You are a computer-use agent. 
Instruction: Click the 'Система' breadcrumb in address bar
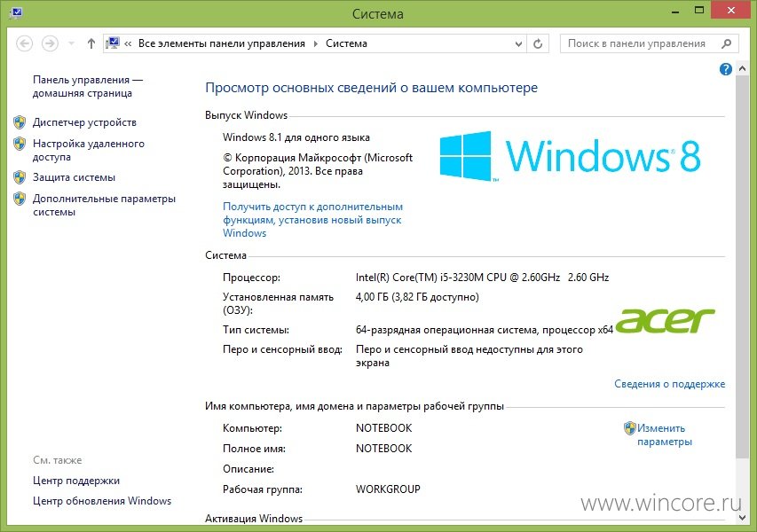pos(346,43)
